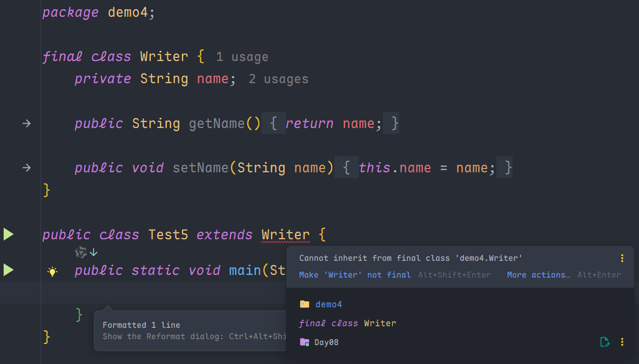Open "More actions…" link in tooltip
The height and width of the screenshot is (364, 639).
coord(539,275)
